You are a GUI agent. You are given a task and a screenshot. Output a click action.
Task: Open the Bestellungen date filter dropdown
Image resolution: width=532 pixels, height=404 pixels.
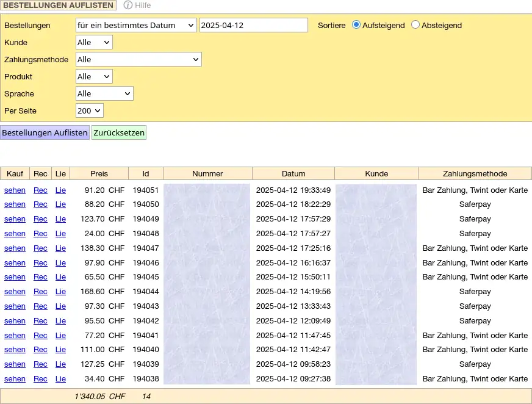pyautogui.click(x=136, y=25)
